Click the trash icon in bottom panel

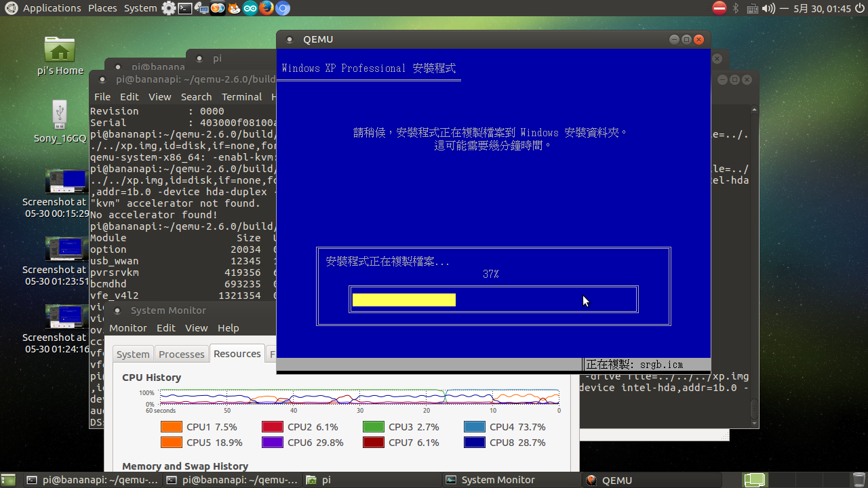coord(859,480)
